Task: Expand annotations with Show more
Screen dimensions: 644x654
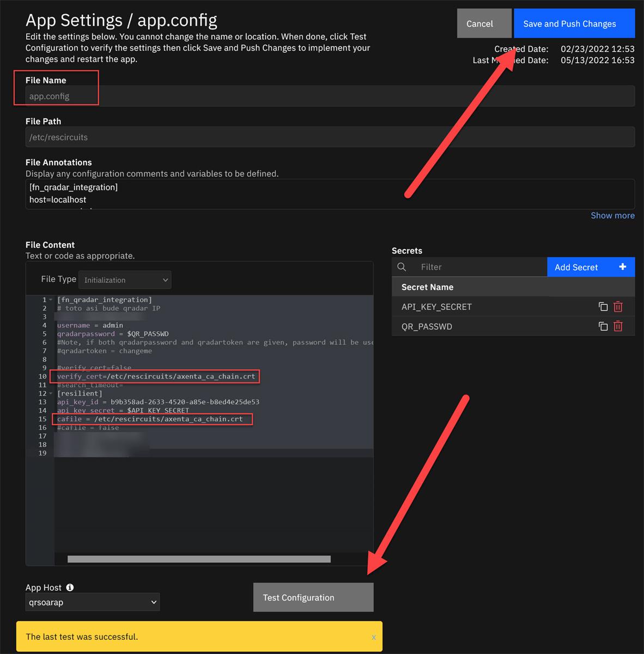Action: (x=612, y=215)
